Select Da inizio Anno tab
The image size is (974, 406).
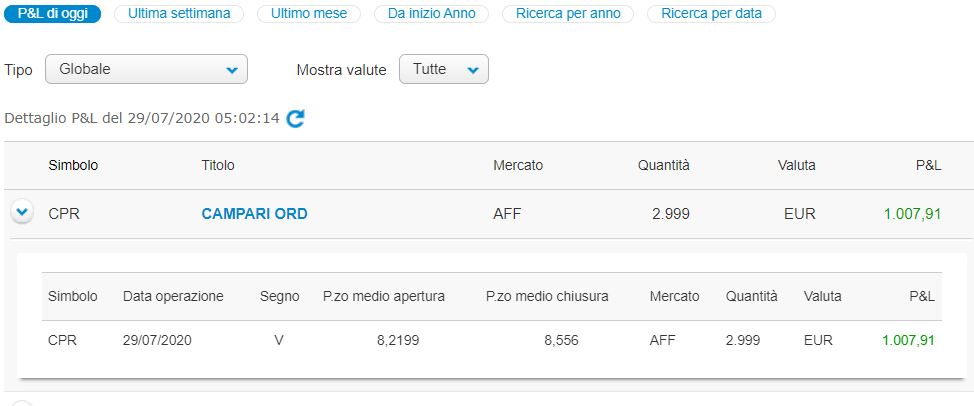click(431, 14)
